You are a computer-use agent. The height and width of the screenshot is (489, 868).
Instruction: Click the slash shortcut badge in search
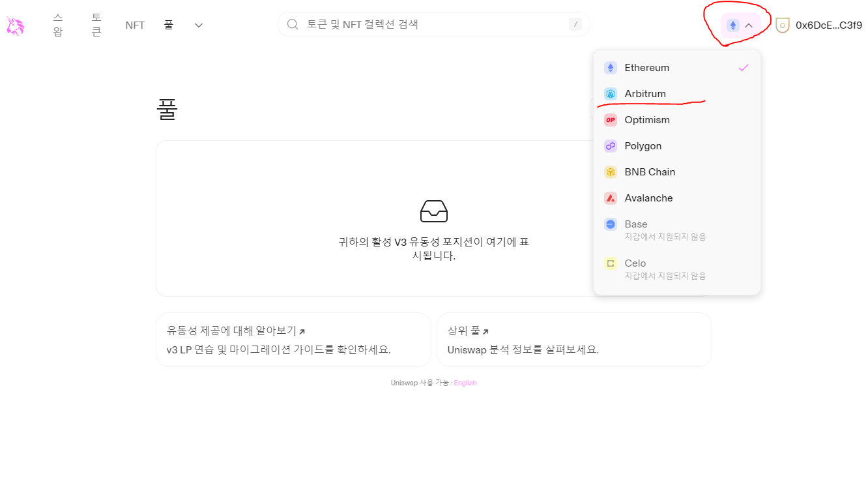(x=575, y=24)
